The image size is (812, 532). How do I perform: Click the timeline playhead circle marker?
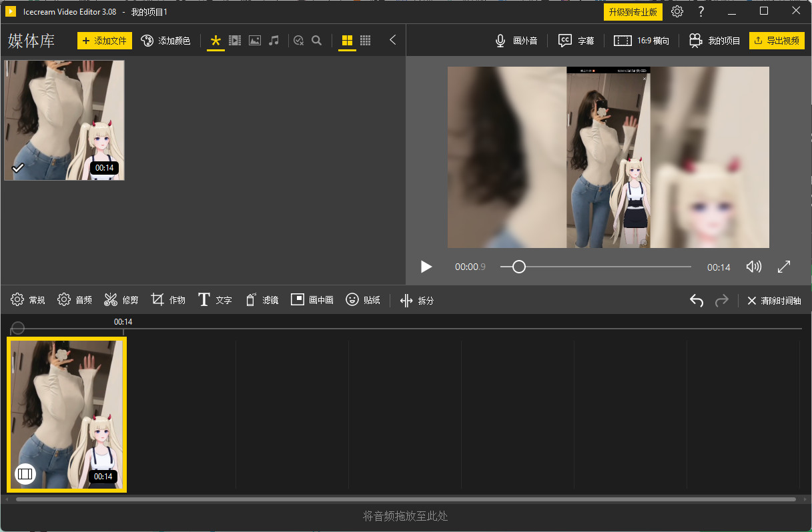[x=18, y=328]
